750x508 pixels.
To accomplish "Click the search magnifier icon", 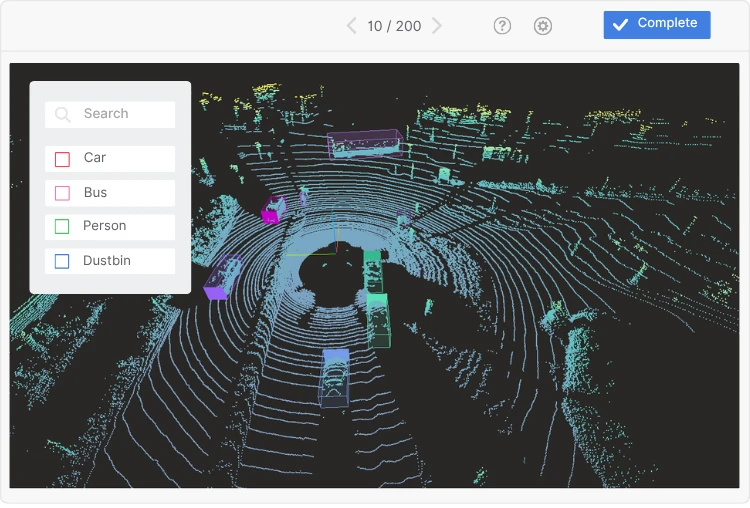I will click(63, 114).
